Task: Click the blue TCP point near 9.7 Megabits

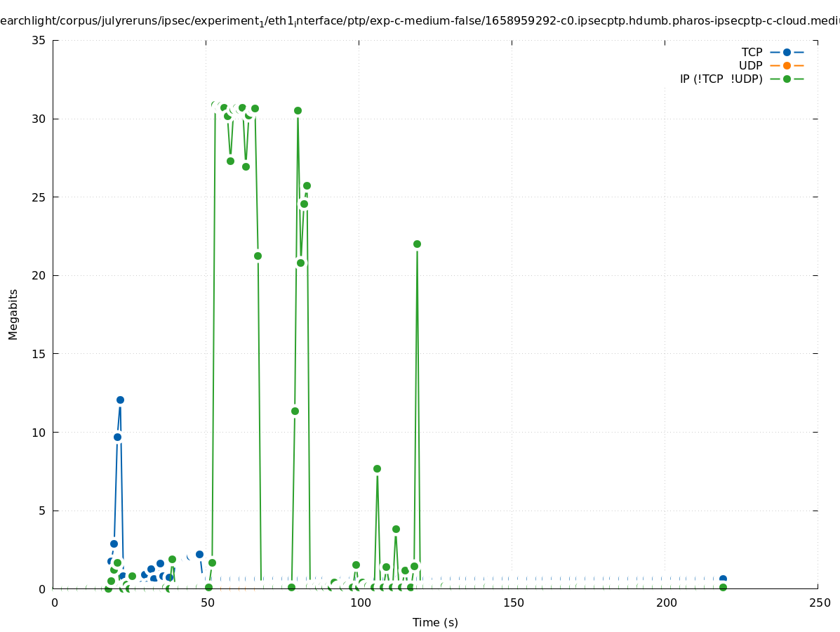Action: click(x=117, y=437)
